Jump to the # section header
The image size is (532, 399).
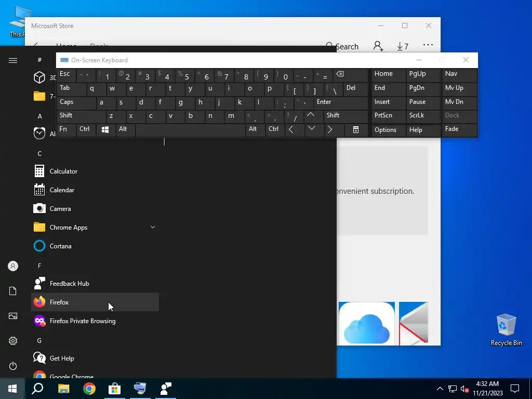coord(39,60)
